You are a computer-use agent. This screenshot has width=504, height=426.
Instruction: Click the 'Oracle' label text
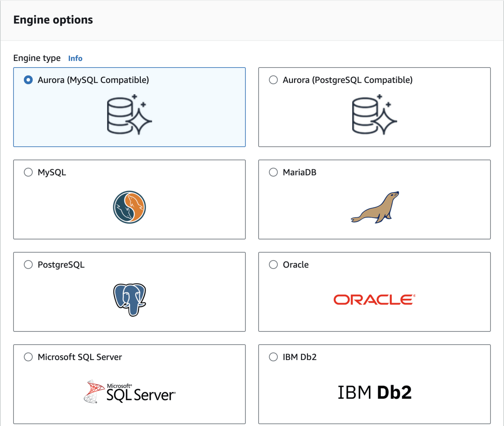tap(296, 264)
